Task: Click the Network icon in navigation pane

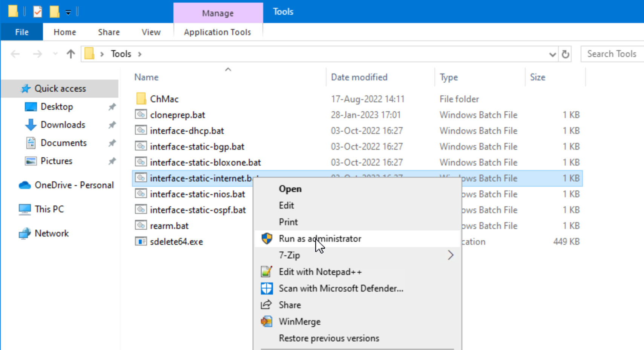Action: tap(25, 233)
